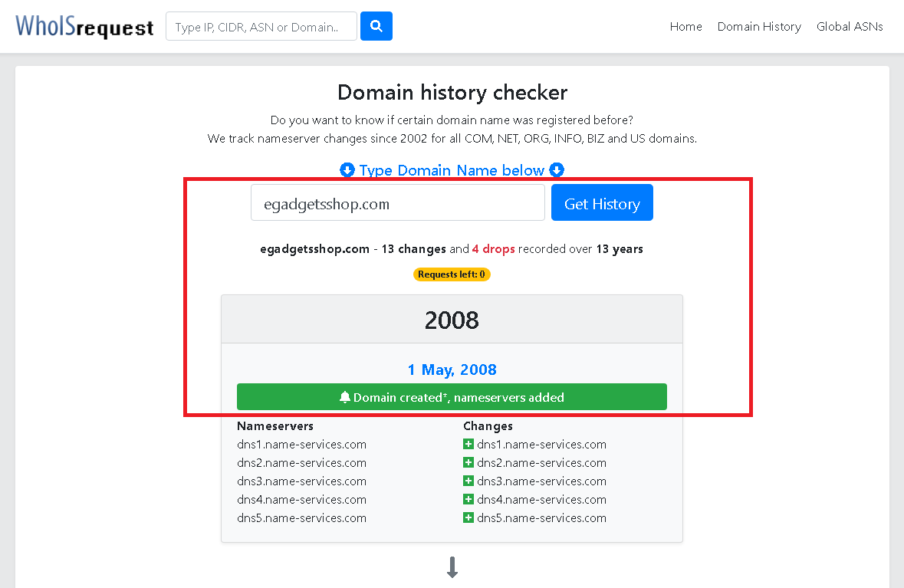
Task: Click the blue magnifier search icon
Action: tap(376, 26)
